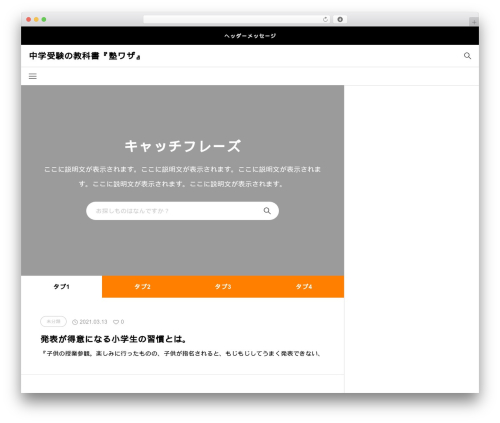Click the yellow minimize window button
The image size is (500, 423).
36,19
